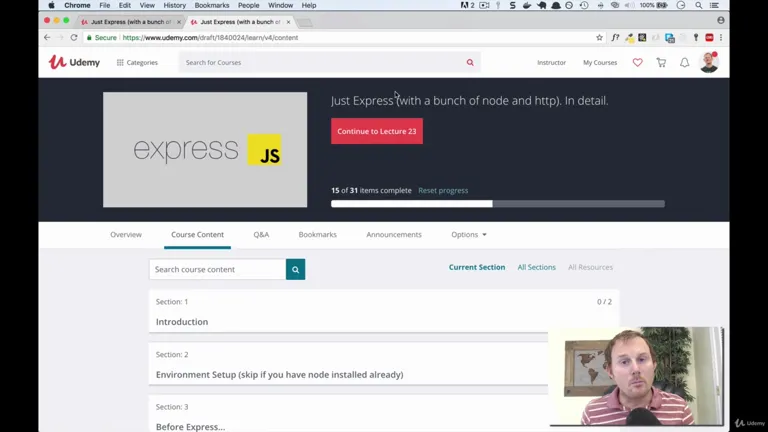768x432 pixels.
Task: Open the notifications bell icon
Action: [684, 63]
